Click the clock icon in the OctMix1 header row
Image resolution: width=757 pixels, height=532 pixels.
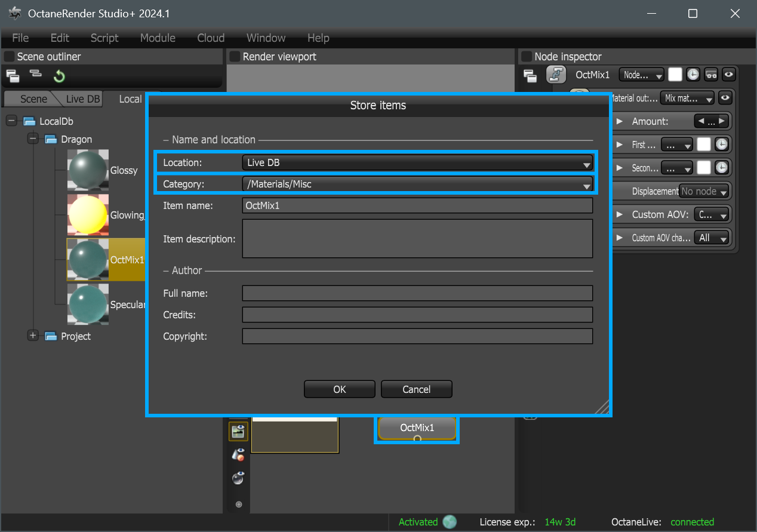(x=692, y=75)
